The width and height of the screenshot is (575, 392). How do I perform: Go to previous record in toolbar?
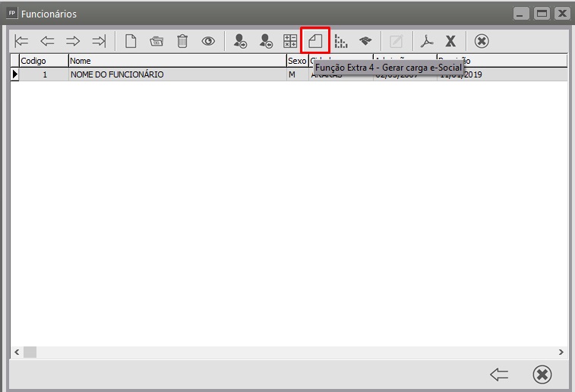coord(47,41)
